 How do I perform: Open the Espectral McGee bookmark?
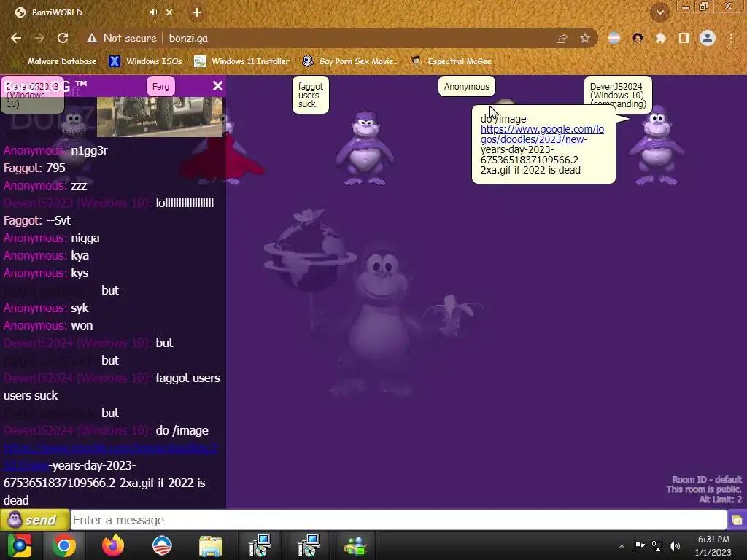(x=451, y=61)
